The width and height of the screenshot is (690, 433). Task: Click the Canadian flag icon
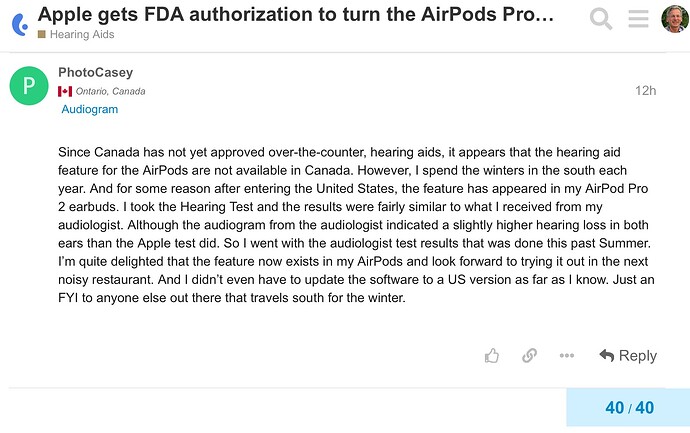(x=65, y=92)
